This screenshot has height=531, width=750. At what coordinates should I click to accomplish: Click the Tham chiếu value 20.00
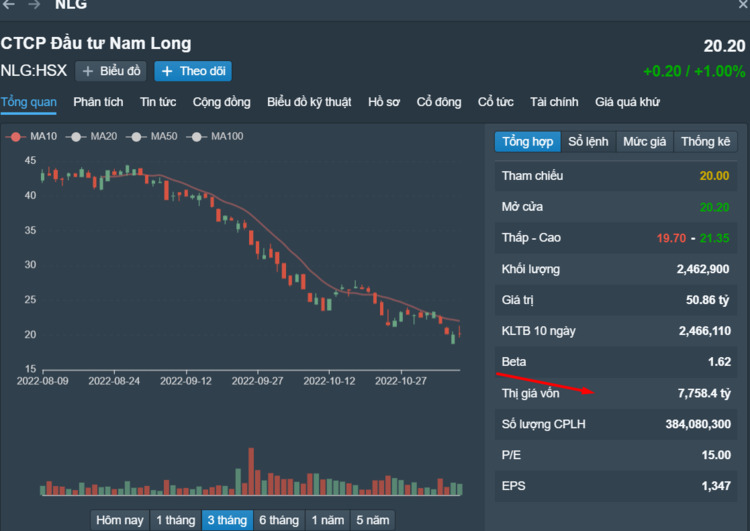[714, 176]
